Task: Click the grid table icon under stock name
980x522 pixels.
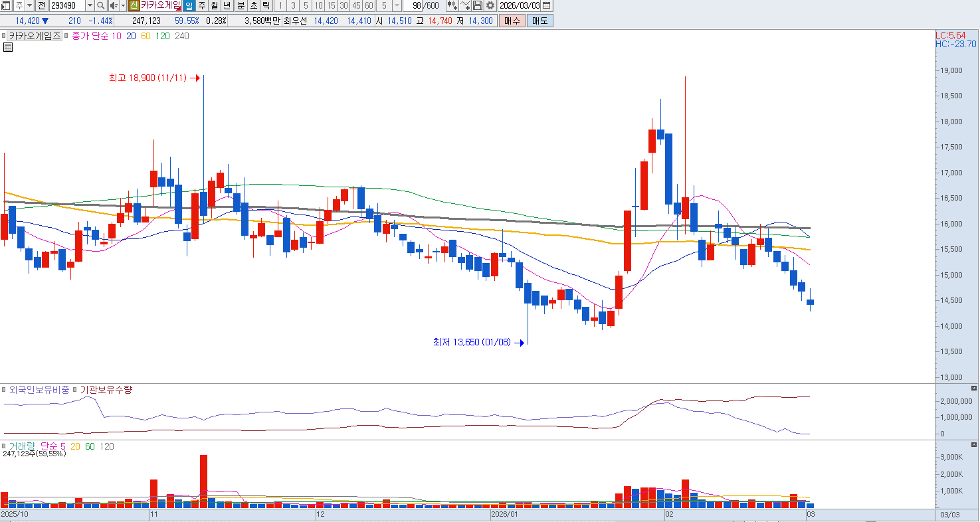Action: point(8,46)
